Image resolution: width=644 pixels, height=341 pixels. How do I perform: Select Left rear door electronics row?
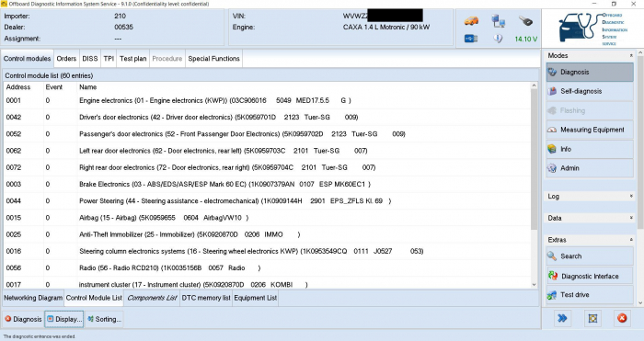click(x=267, y=151)
